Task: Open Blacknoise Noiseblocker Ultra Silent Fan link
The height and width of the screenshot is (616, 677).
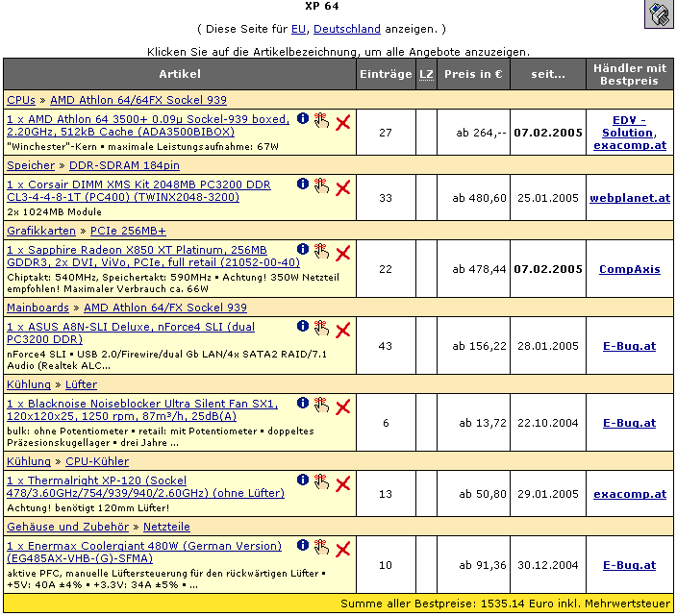Action: pos(142,409)
